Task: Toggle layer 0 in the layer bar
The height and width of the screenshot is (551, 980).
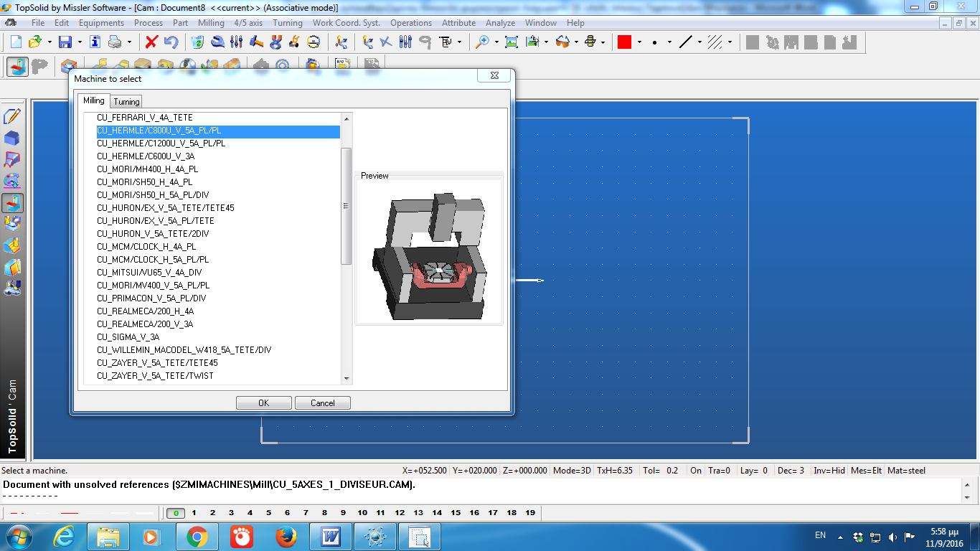Action: tap(176, 513)
